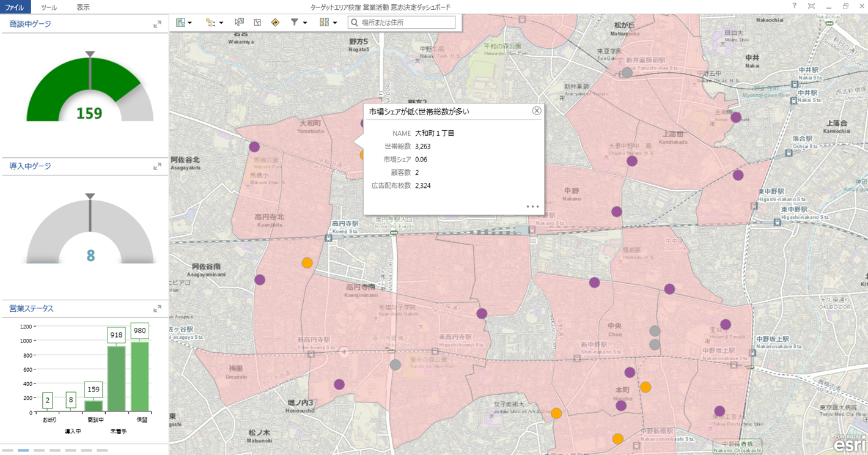This screenshot has width=868, height=455.
Task: Open the filter dropdown arrow
Action: point(305,22)
